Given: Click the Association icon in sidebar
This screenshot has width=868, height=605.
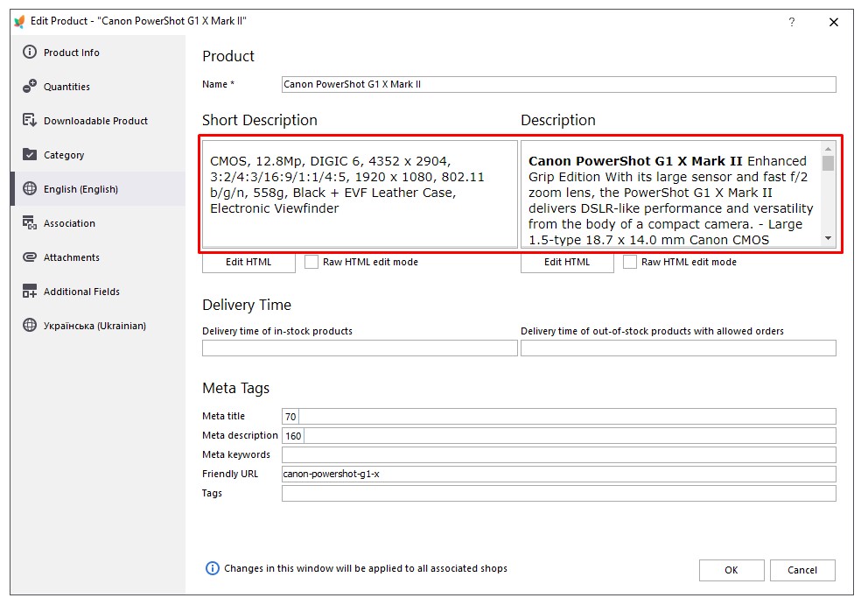Looking at the screenshot, I should click(30, 222).
